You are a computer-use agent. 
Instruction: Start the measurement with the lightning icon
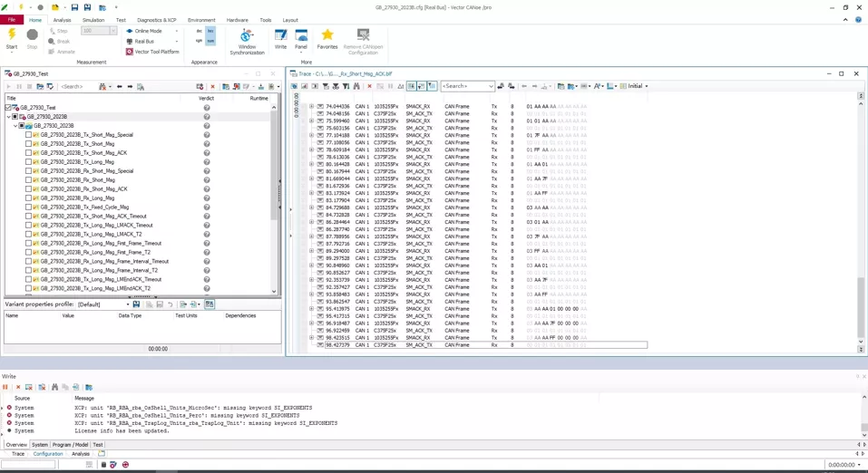(x=12, y=36)
